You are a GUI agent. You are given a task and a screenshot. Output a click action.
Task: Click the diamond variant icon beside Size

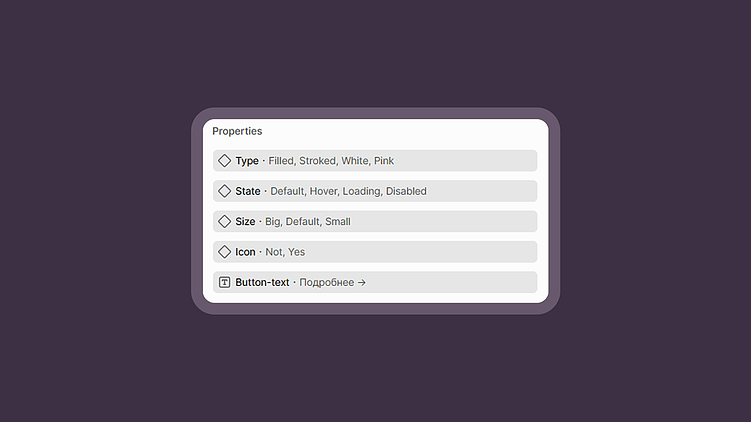coord(224,221)
